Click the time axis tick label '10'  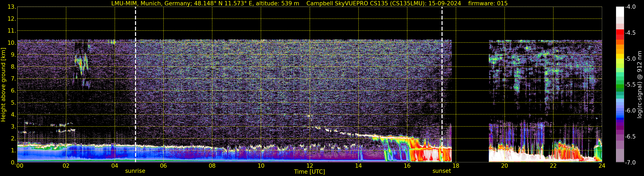tap(261, 166)
